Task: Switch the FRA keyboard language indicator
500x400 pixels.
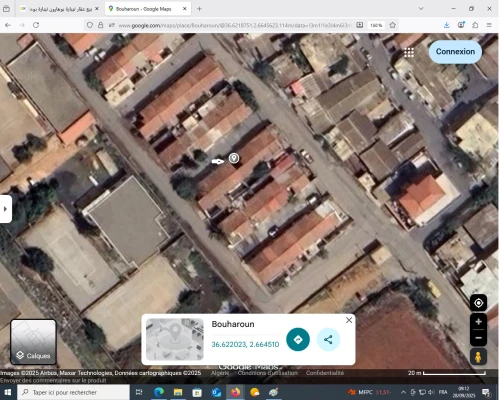Action: 443,392
